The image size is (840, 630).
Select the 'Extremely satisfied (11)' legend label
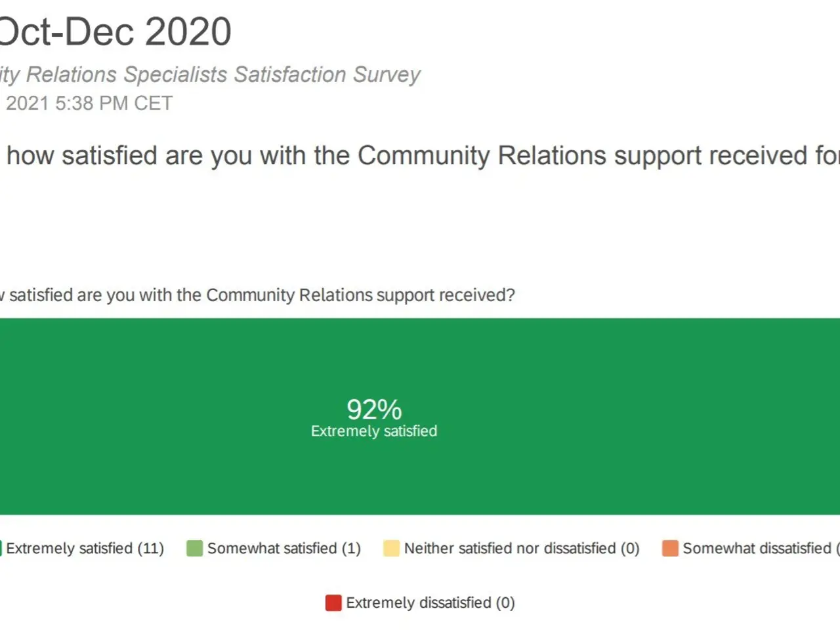coord(85,548)
